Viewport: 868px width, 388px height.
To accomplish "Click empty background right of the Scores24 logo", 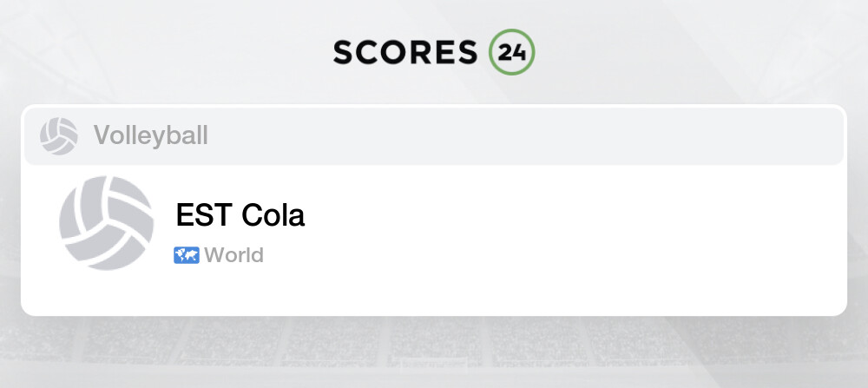I will (x=694, y=53).
